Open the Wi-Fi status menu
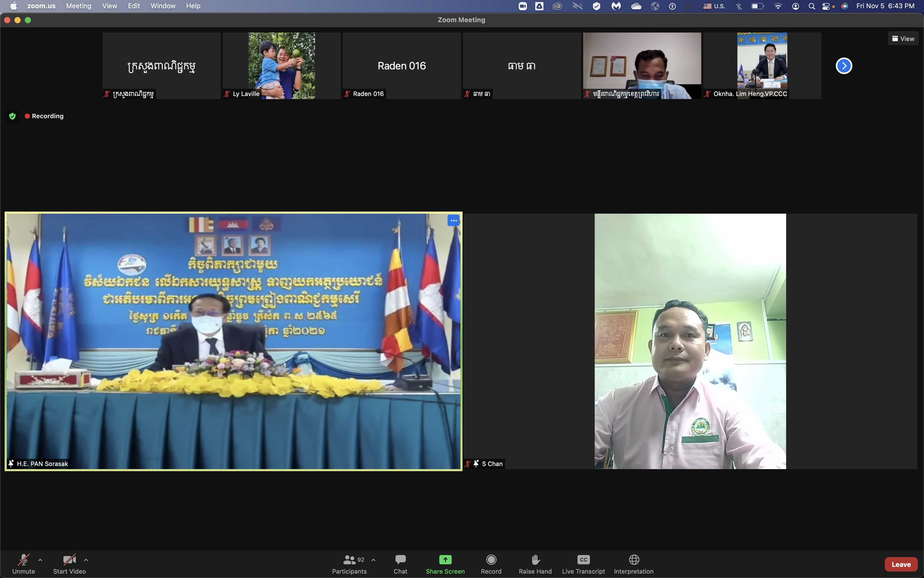 (x=778, y=6)
